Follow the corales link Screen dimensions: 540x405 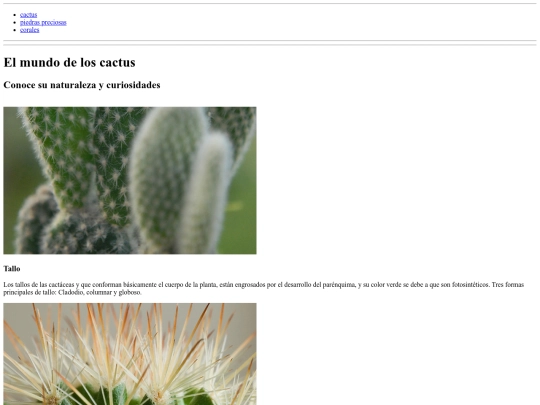coord(30,30)
